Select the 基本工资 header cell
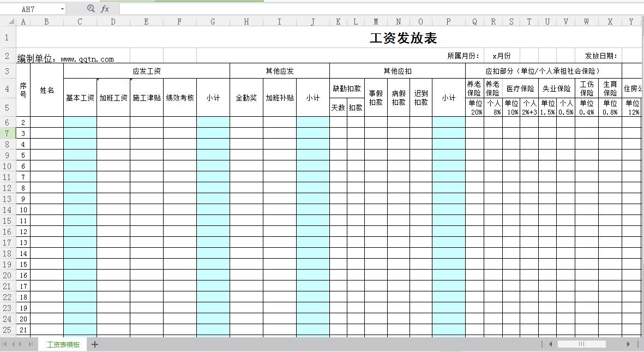Viewport: 644px width, 352px height. [80, 98]
